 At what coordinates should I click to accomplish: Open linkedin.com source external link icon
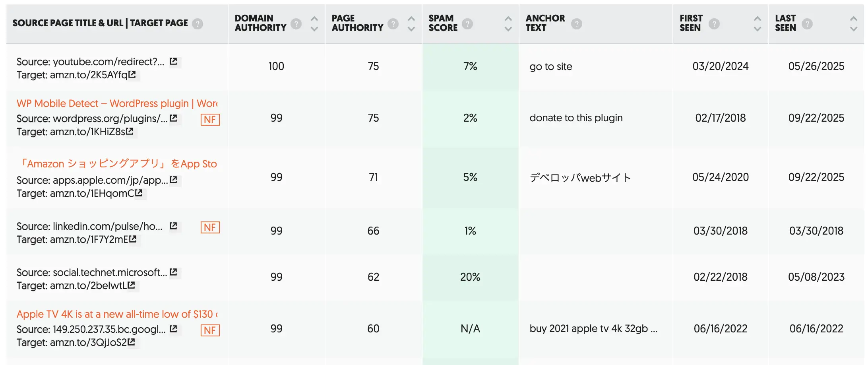(x=173, y=226)
